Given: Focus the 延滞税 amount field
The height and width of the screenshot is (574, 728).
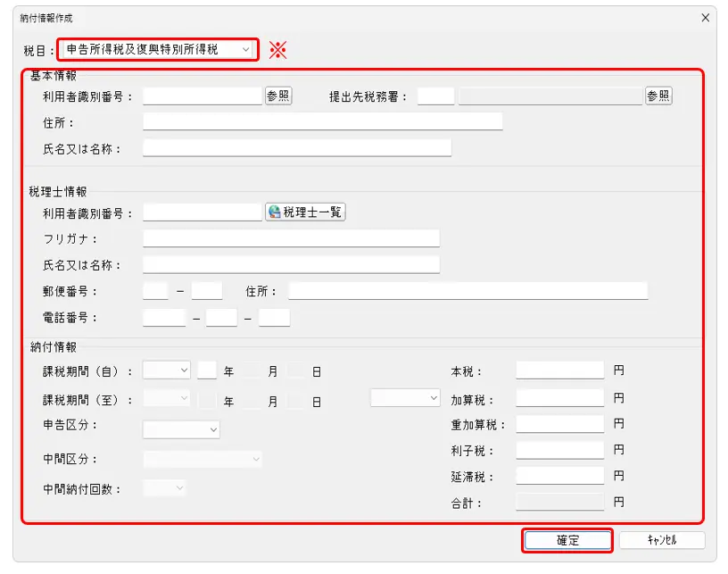Looking at the screenshot, I should [559, 477].
